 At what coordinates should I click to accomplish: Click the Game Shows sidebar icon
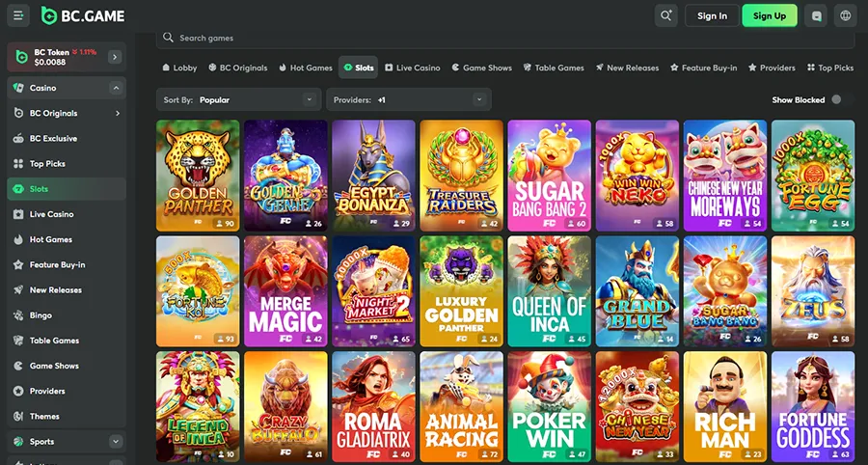(x=19, y=366)
